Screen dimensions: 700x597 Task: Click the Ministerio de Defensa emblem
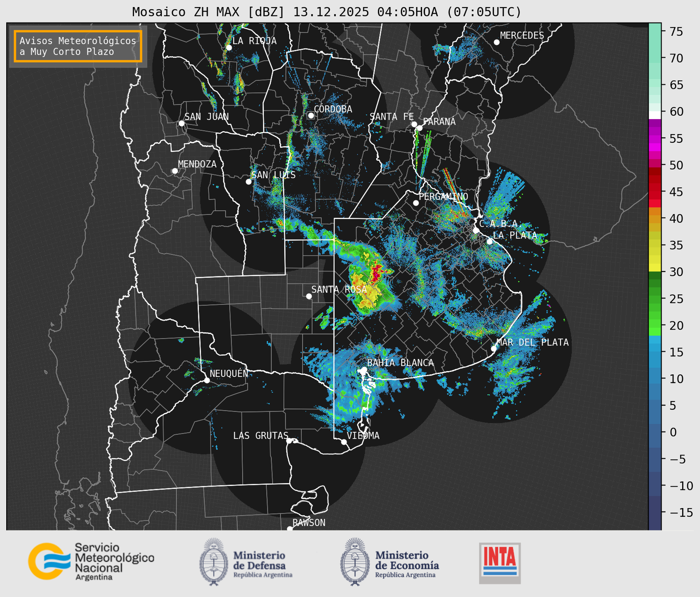(214, 562)
